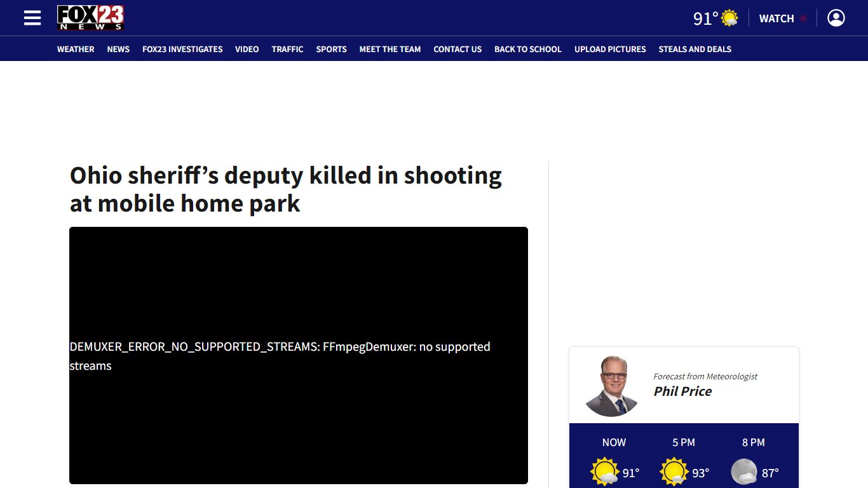Click the header sunny weather icon
Screen dimensions: 868x488
click(x=729, y=18)
